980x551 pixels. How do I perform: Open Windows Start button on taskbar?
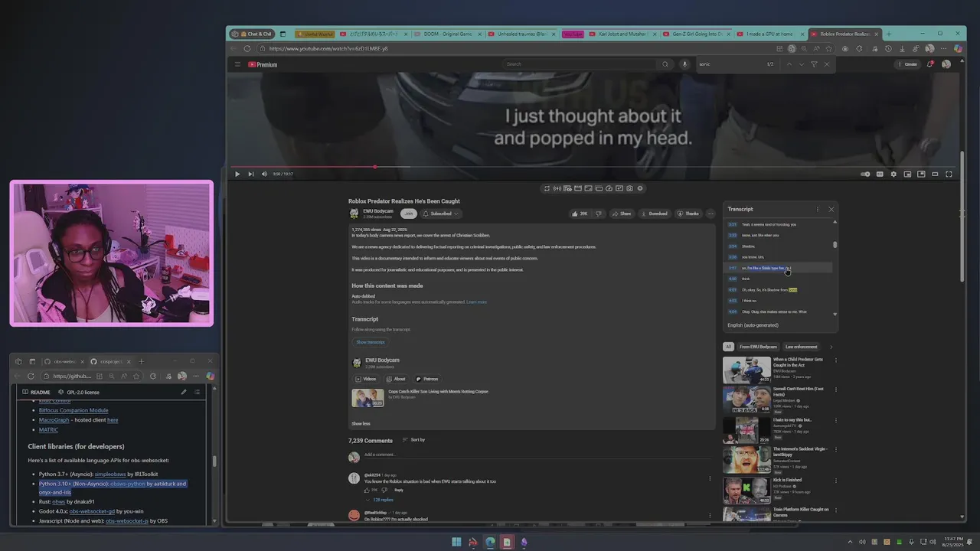[x=456, y=542]
